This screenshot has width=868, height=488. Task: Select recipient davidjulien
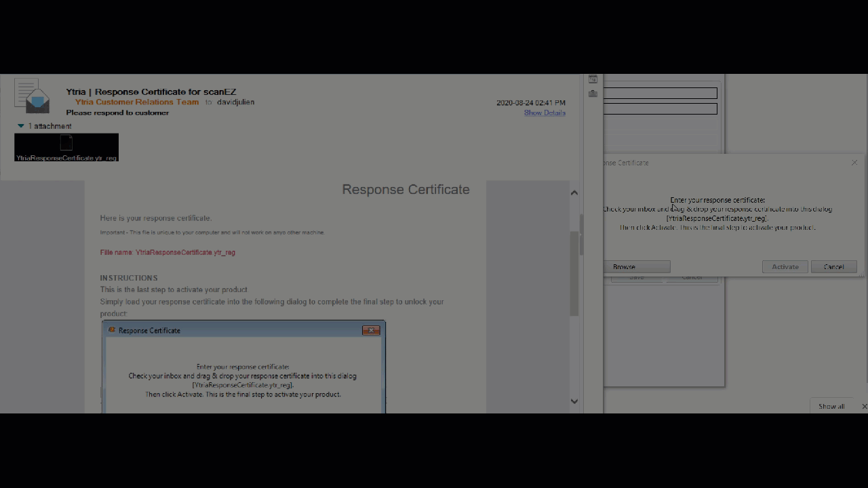(x=235, y=102)
